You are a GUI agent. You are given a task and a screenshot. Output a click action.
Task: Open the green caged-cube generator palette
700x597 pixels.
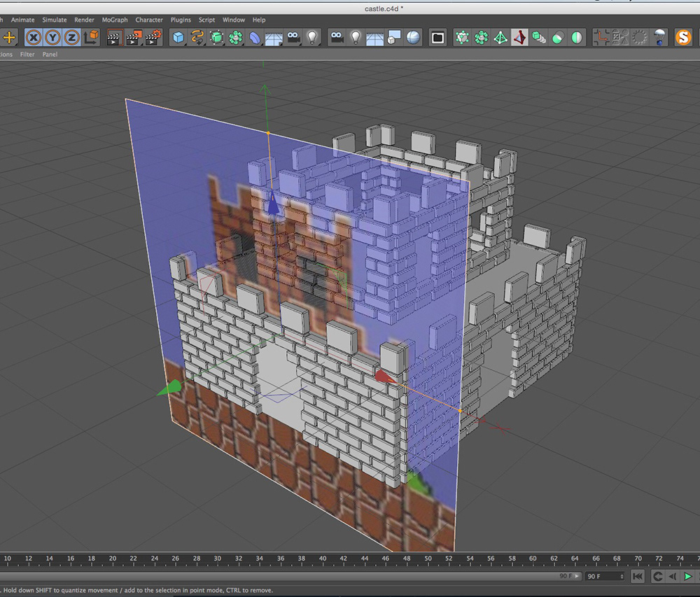[x=216, y=38]
